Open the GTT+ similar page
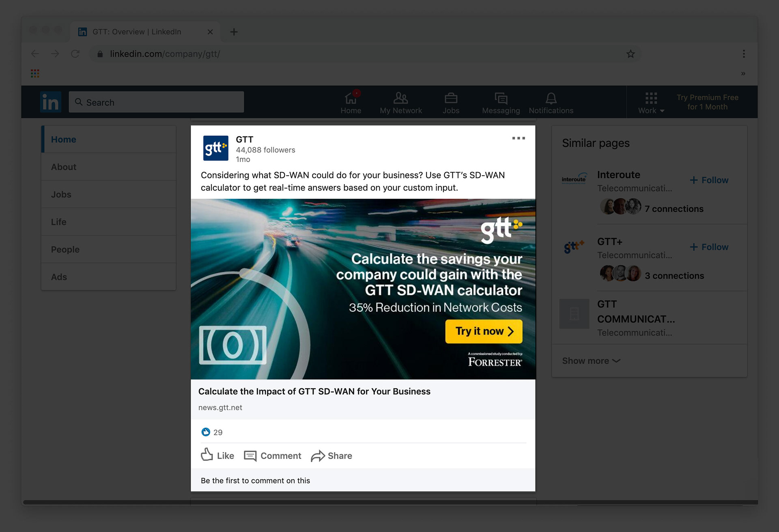Viewport: 779px width, 532px height. click(609, 242)
